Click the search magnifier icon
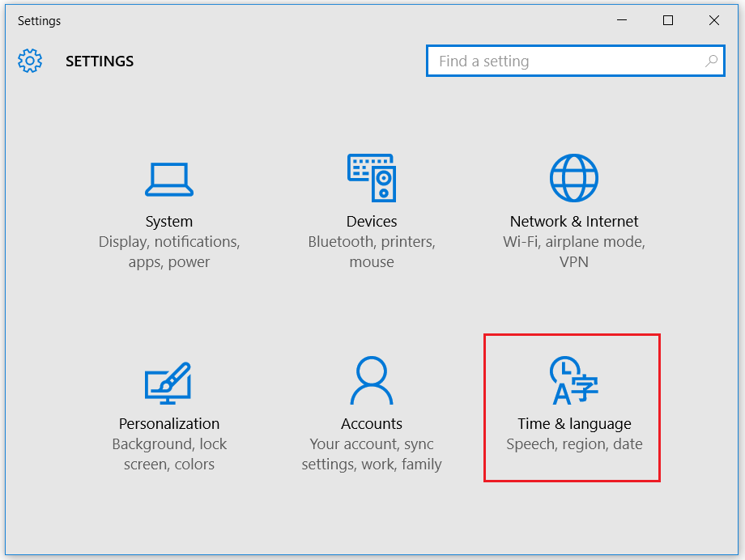Image resolution: width=745 pixels, height=560 pixels. 711,61
